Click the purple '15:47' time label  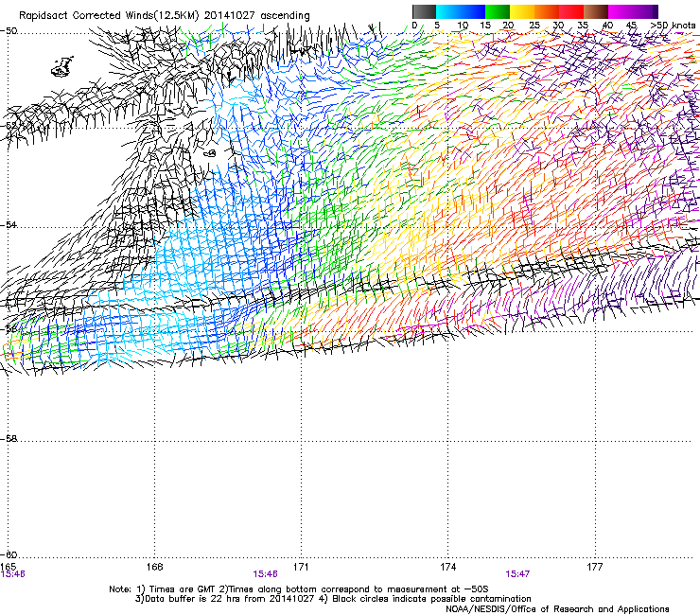(517, 574)
